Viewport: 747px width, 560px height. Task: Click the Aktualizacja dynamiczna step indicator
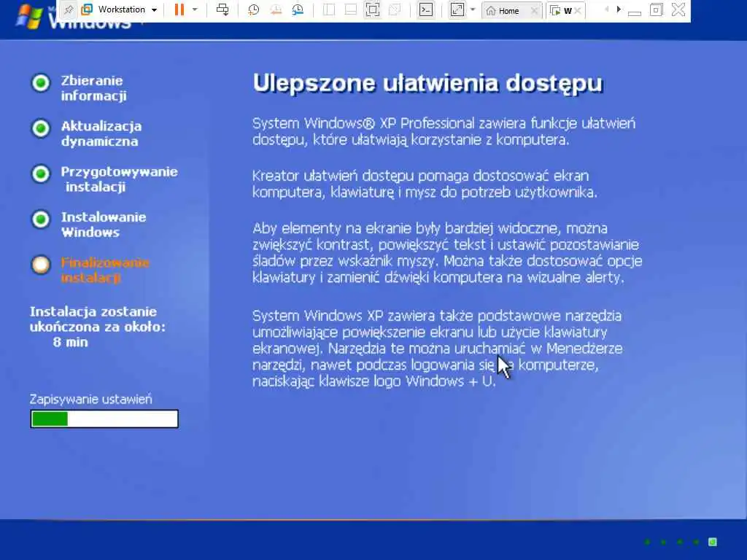coord(41,128)
